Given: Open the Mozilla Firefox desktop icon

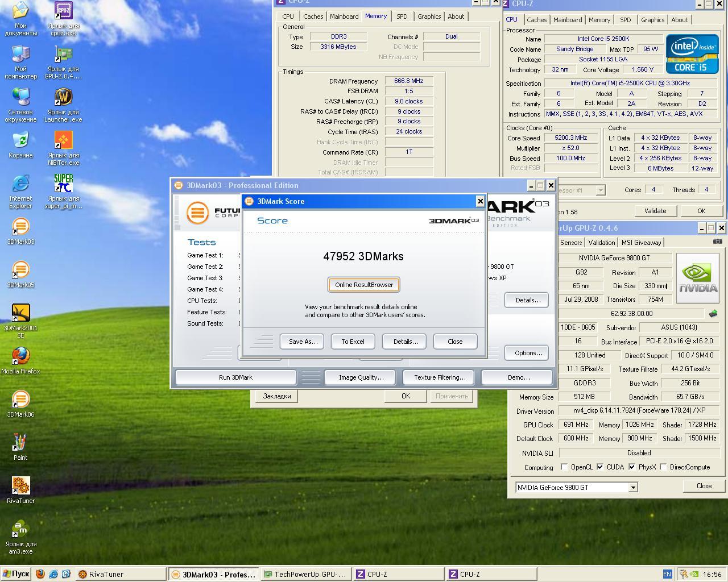Looking at the screenshot, I should (x=20, y=361).
